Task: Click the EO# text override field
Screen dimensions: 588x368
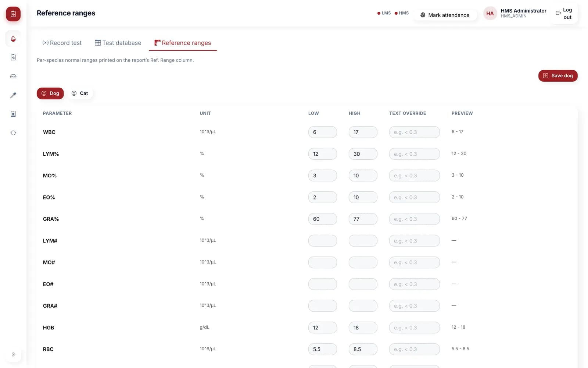Action: point(415,284)
